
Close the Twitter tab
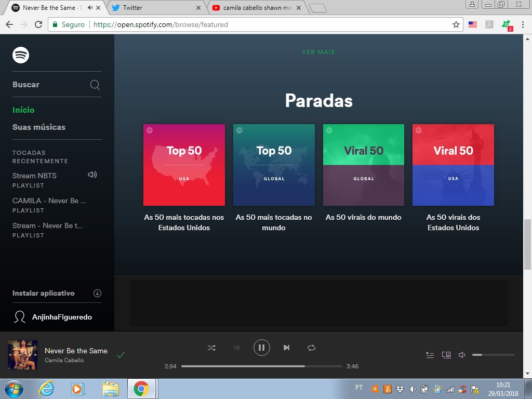pyautogui.click(x=198, y=7)
